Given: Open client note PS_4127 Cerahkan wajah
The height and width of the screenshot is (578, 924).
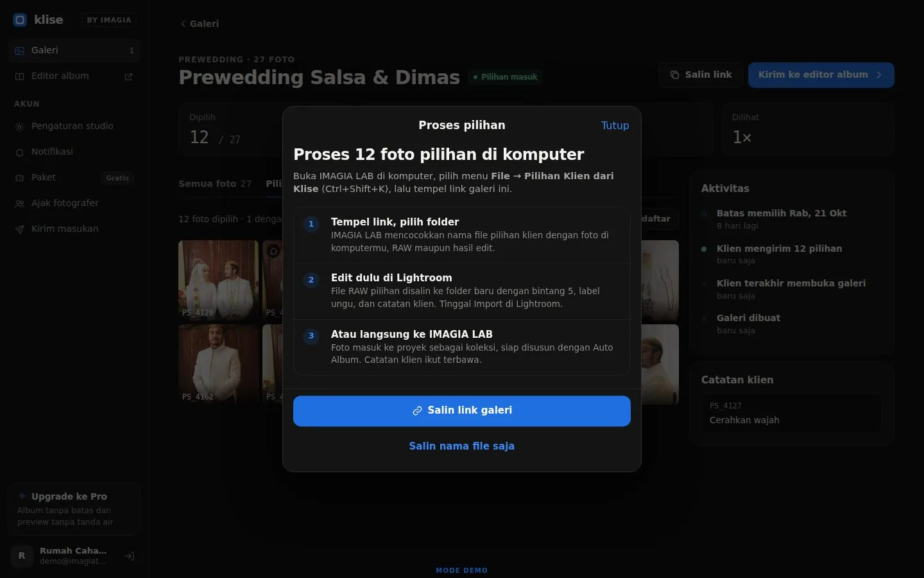Looking at the screenshot, I should [791, 413].
